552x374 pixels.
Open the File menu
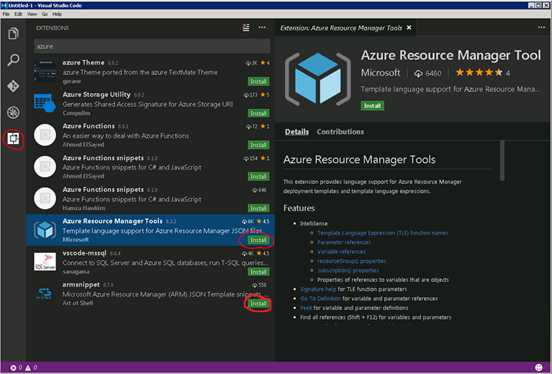6,14
